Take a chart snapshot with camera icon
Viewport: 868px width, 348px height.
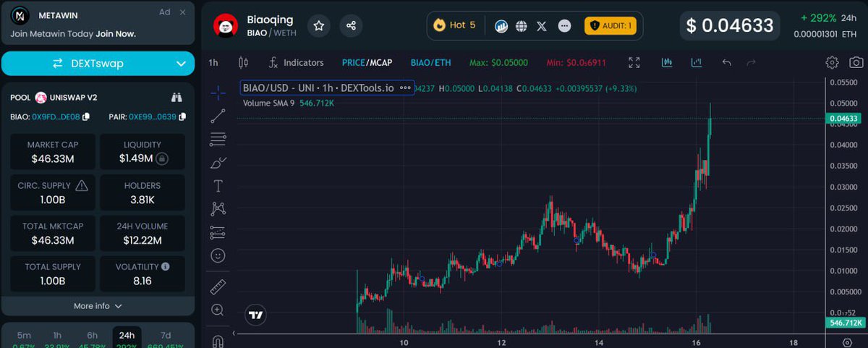coord(856,63)
